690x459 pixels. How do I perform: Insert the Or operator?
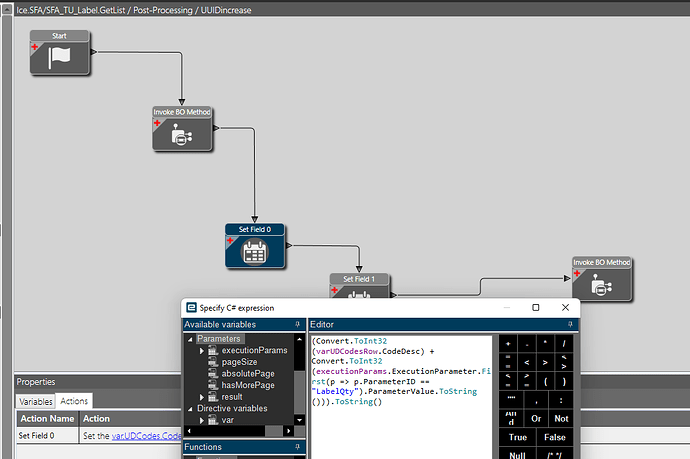(536, 418)
